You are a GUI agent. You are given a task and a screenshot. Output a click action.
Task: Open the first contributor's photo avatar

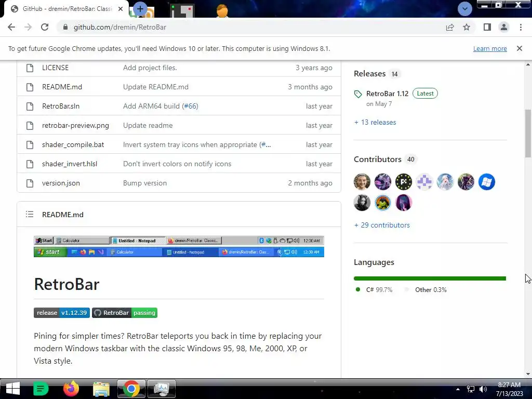[362, 182]
